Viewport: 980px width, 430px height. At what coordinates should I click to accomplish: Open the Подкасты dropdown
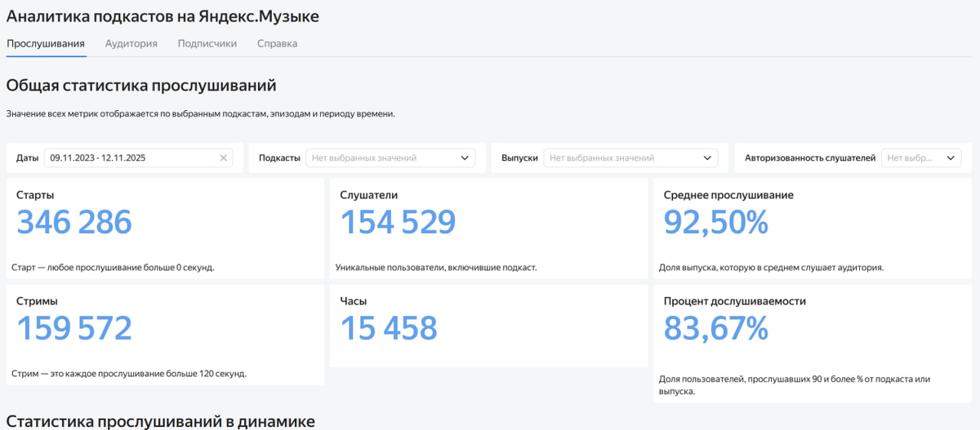[390, 158]
